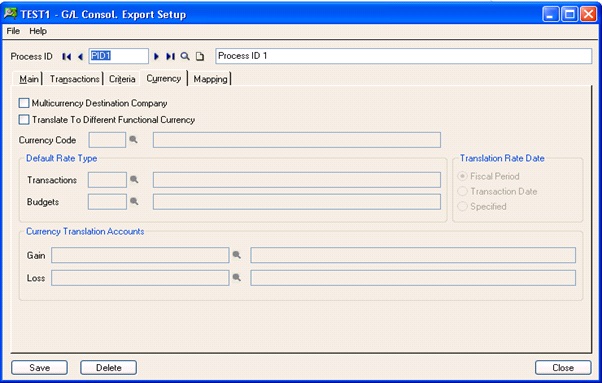Click the Save button
Screen dimensions: 602x383
[x=40, y=368]
